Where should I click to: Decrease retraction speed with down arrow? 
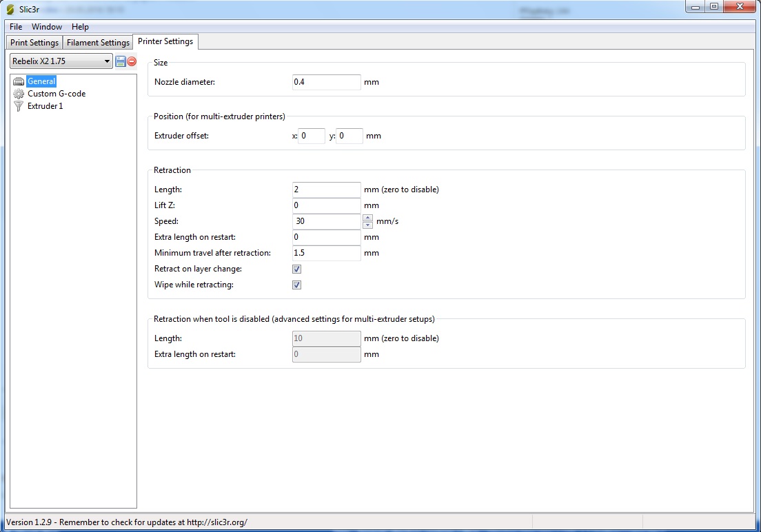point(368,225)
